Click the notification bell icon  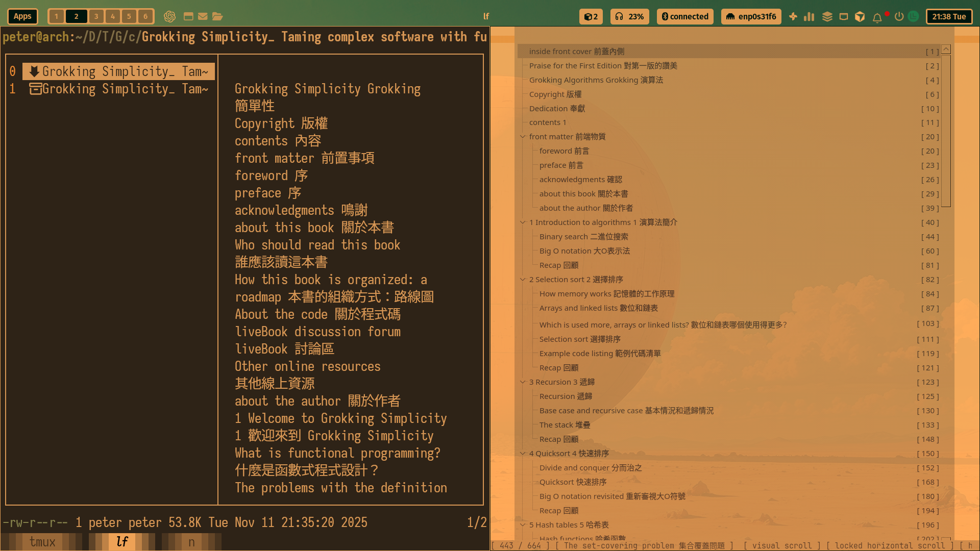click(877, 17)
